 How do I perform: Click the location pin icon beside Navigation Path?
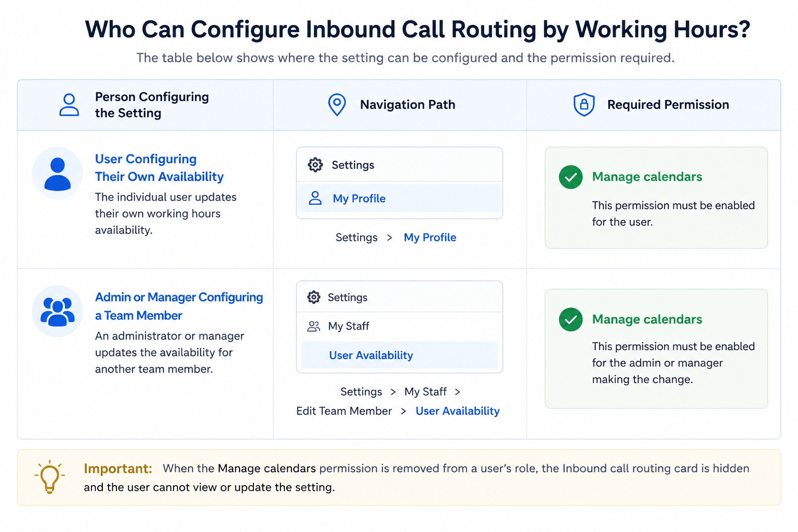pyautogui.click(x=337, y=105)
